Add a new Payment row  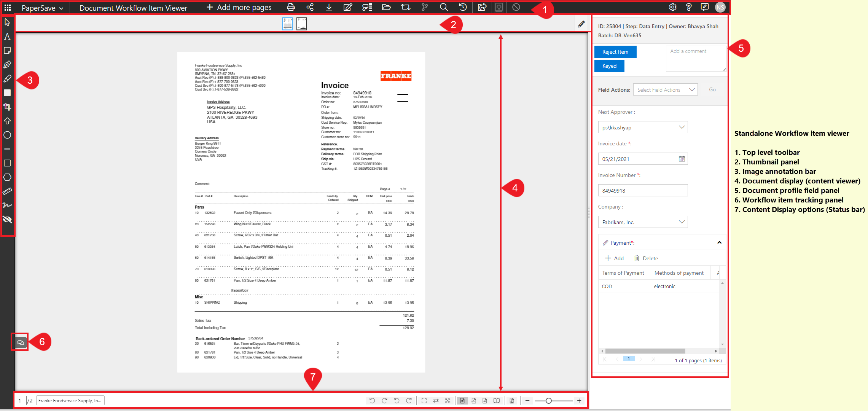tap(615, 258)
